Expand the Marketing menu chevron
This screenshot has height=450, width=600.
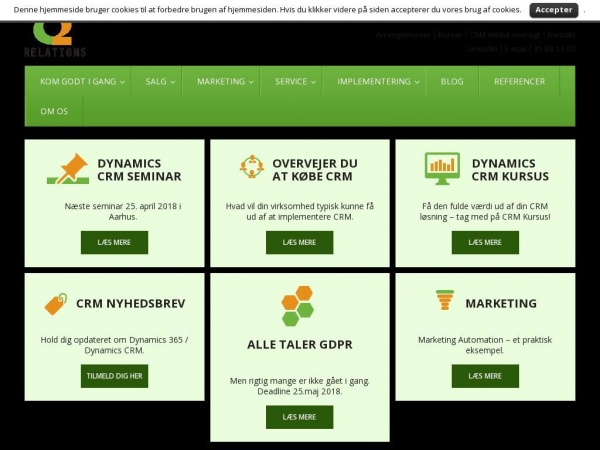point(251,82)
